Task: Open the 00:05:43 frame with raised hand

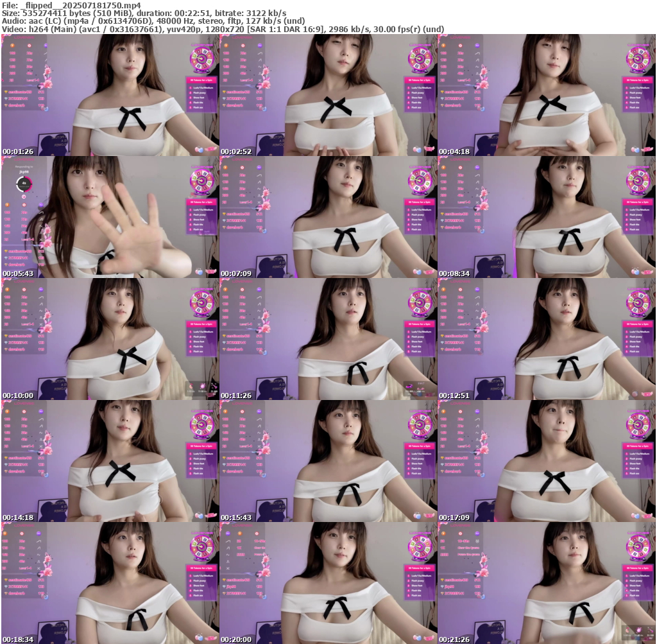Action: click(x=110, y=217)
